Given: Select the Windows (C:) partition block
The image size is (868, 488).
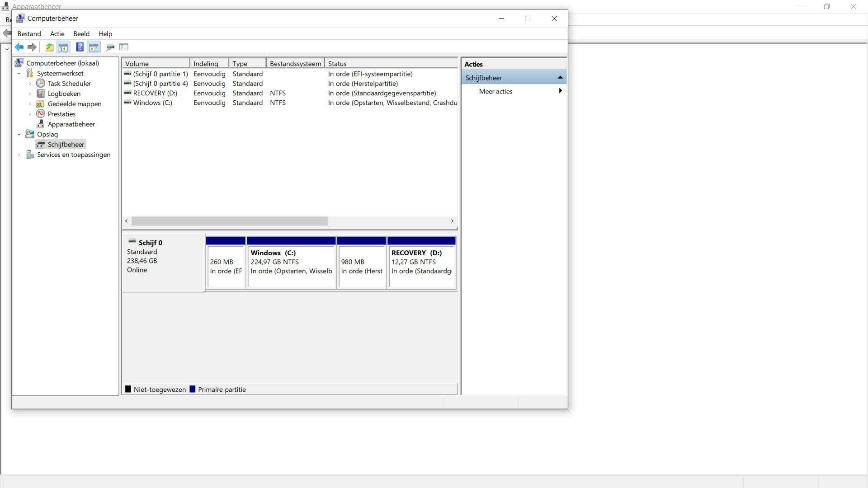Looking at the screenshot, I should 291,267.
